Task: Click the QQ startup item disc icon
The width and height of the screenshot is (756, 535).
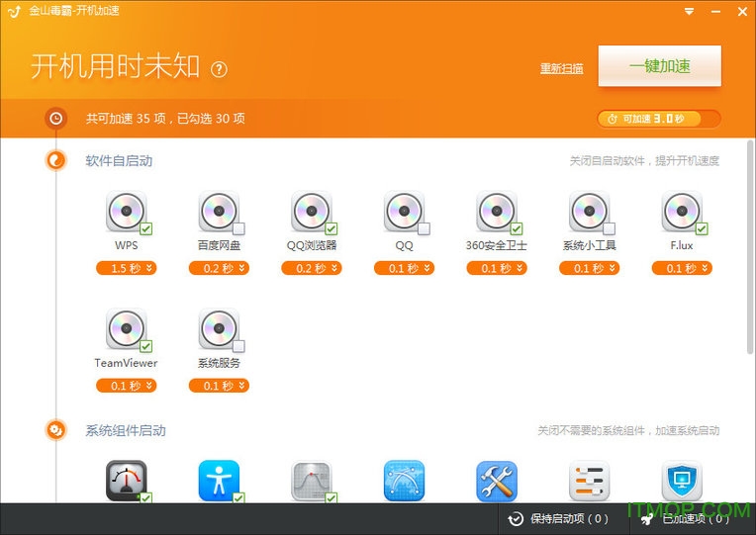Action: (x=404, y=211)
